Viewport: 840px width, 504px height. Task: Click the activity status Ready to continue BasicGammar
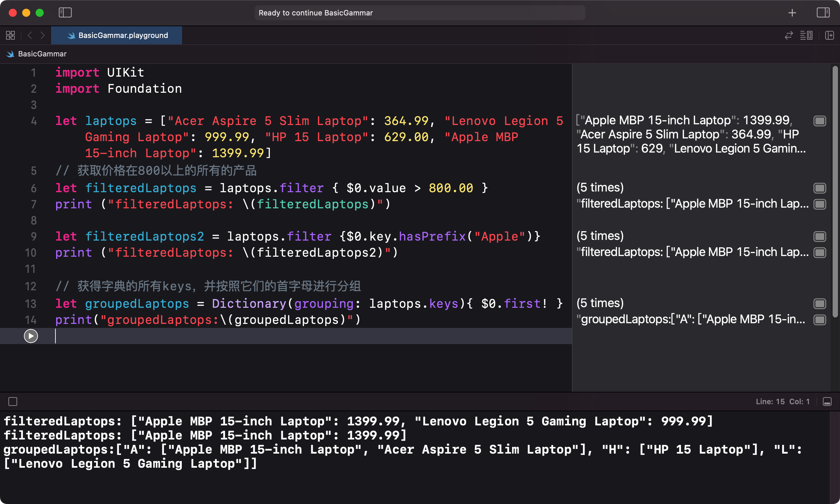pos(420,12)
